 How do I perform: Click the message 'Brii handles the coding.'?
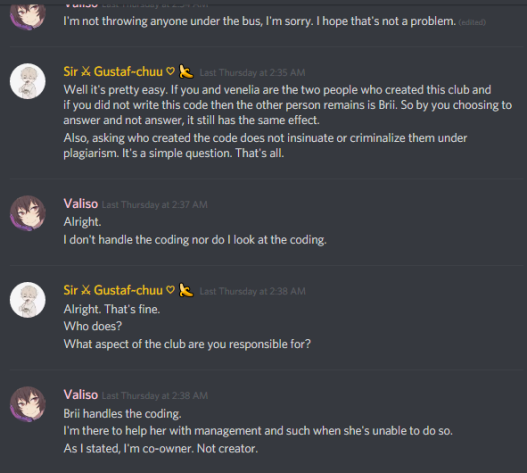pyautogui.click(x=122, y=413)
